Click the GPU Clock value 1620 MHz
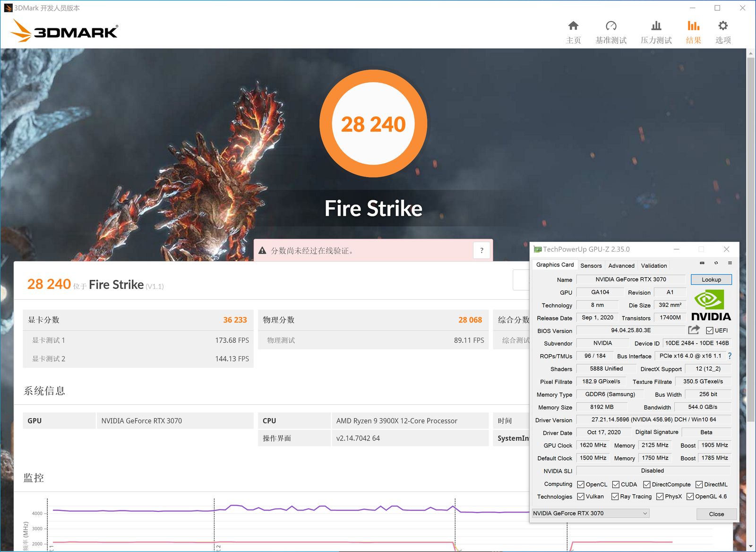This screenshot has height=552, width=756. [593, 445]
